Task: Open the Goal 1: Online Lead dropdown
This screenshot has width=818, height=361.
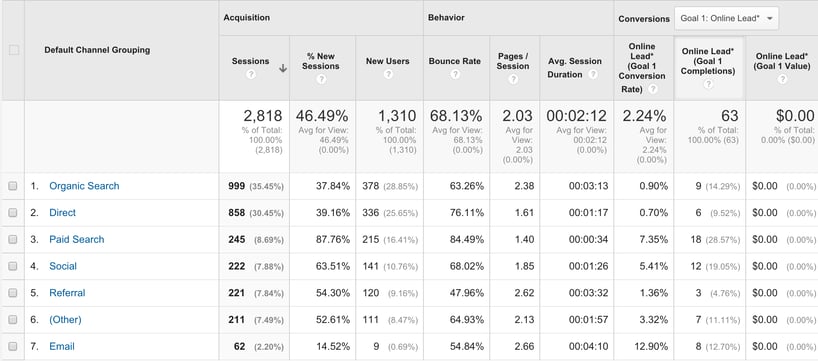Action: click(726, 18)
